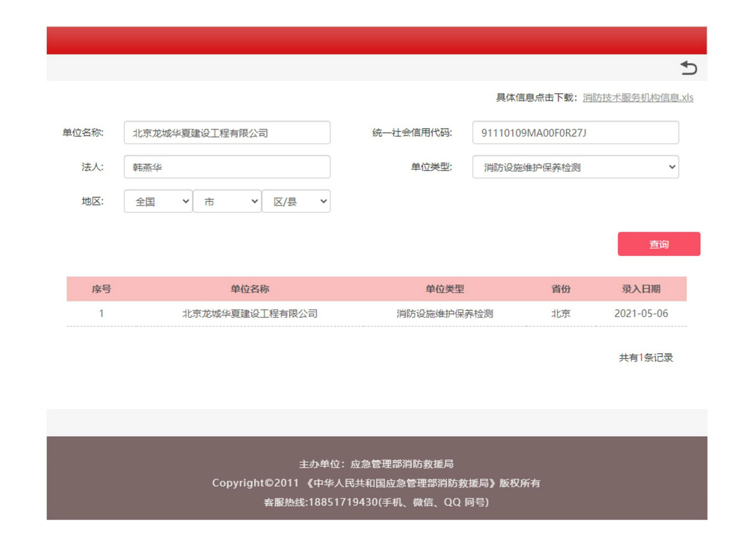Click the 单位名称 input field
The width and height of the screenshot is (756, 545).
227,133
